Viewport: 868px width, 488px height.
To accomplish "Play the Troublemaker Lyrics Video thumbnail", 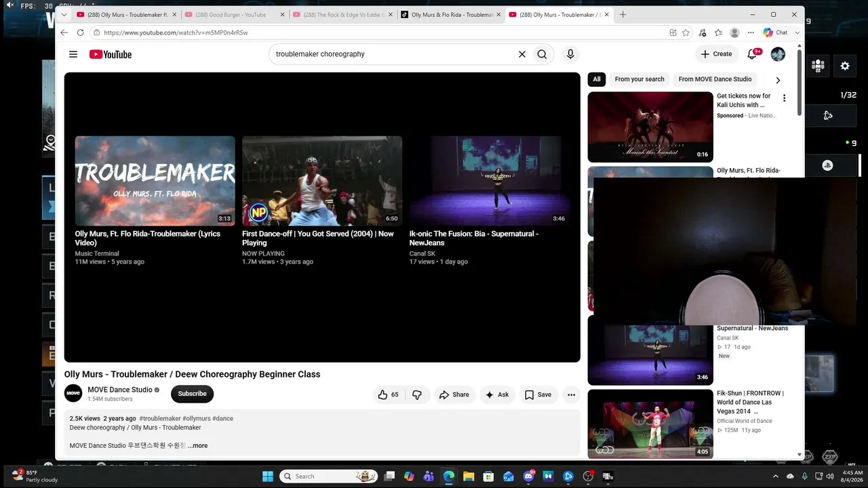I will pyautogui.click(x=155, y=181).
